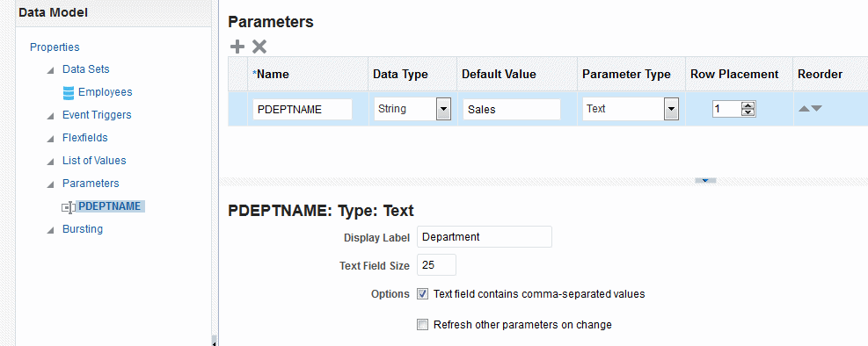Open Event Triggers in Data Model tree
The width and height of the screenshot is (868, 346).
(x=97, y=115)
